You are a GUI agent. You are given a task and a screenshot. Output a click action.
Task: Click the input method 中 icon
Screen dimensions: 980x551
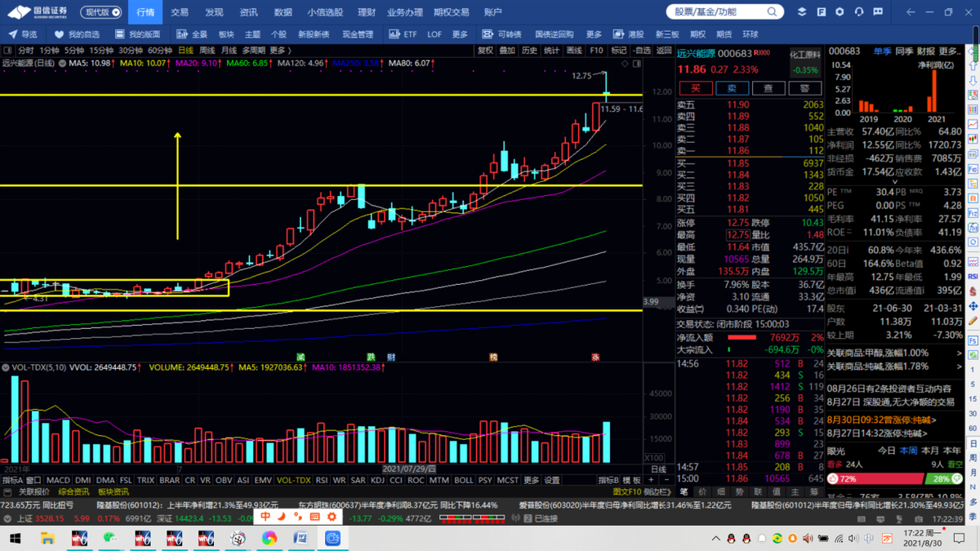click(x=265, y=517)
